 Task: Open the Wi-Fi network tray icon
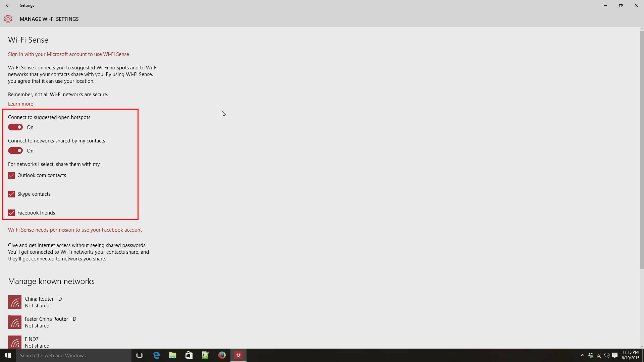point(599,355)
